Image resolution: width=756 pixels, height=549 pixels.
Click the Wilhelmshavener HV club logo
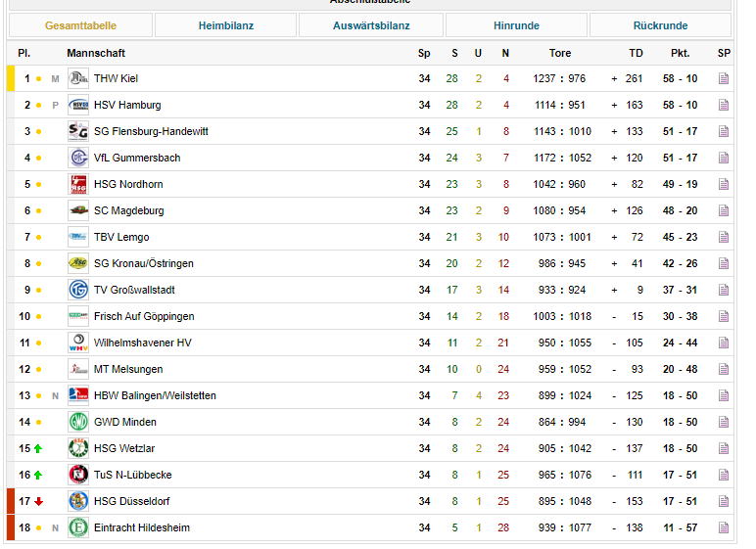(78, 343)
